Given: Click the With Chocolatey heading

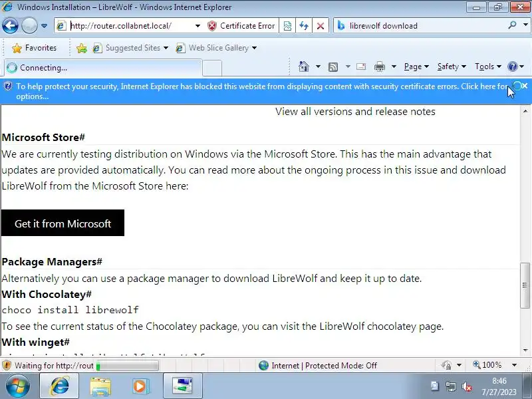Looking at the screenshot, I should (47, 294).
